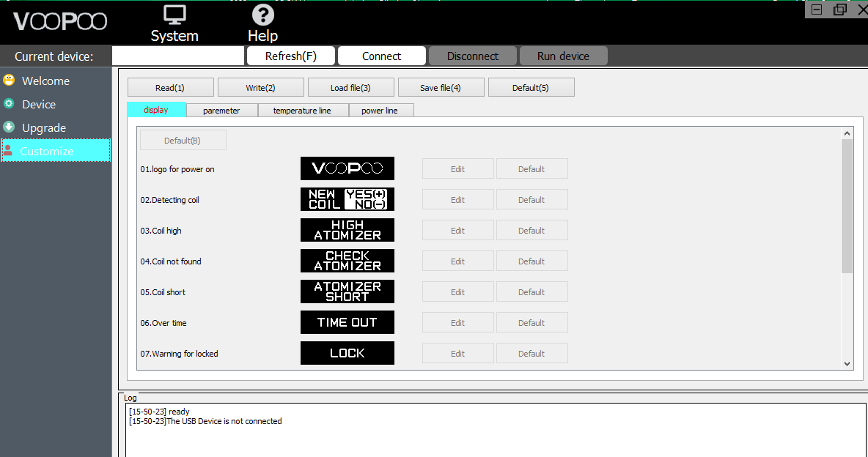Click the '07.Warning for locked' label
Screen dimensions: 868x457
179,354
